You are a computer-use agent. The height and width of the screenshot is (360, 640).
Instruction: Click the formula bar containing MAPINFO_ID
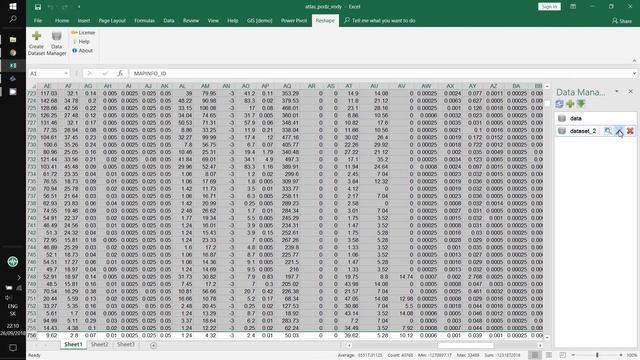380,73
